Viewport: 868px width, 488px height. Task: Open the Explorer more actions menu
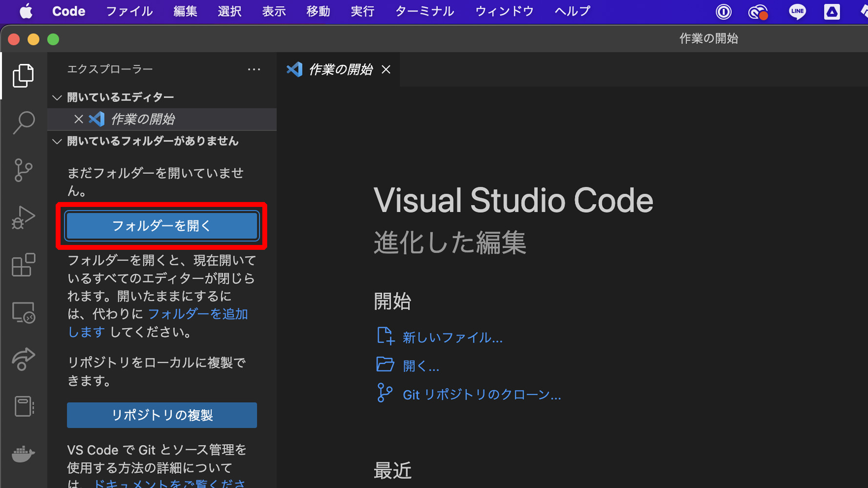(254, 69)
